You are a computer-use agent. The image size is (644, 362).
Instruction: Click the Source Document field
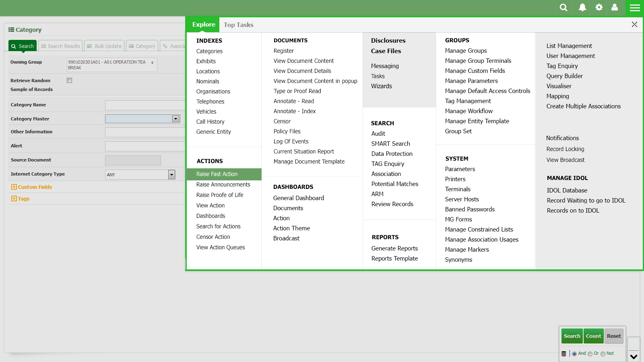point(133,160)
